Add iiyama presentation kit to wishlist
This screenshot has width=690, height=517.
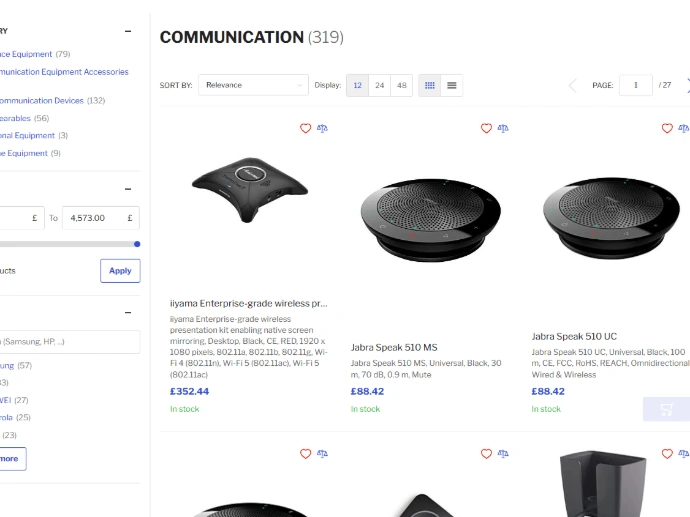[x=306, y=128]
